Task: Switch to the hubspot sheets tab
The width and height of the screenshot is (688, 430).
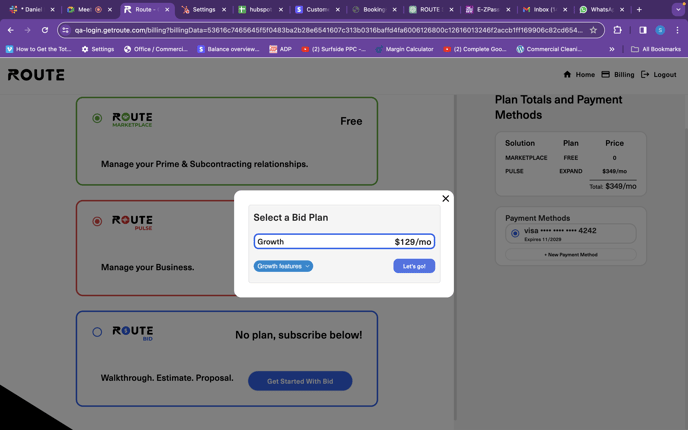Action: pyautogui.click(x=260, y=9)
